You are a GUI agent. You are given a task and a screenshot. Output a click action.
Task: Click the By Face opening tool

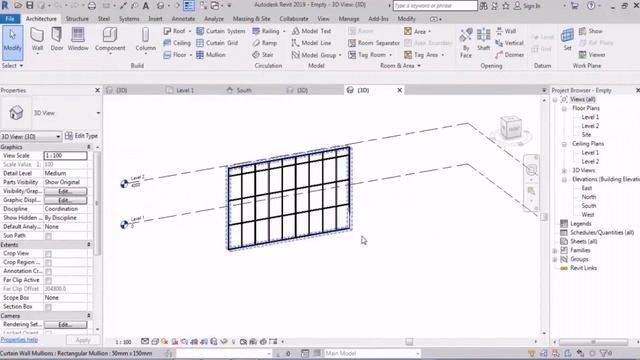[466, 43]
